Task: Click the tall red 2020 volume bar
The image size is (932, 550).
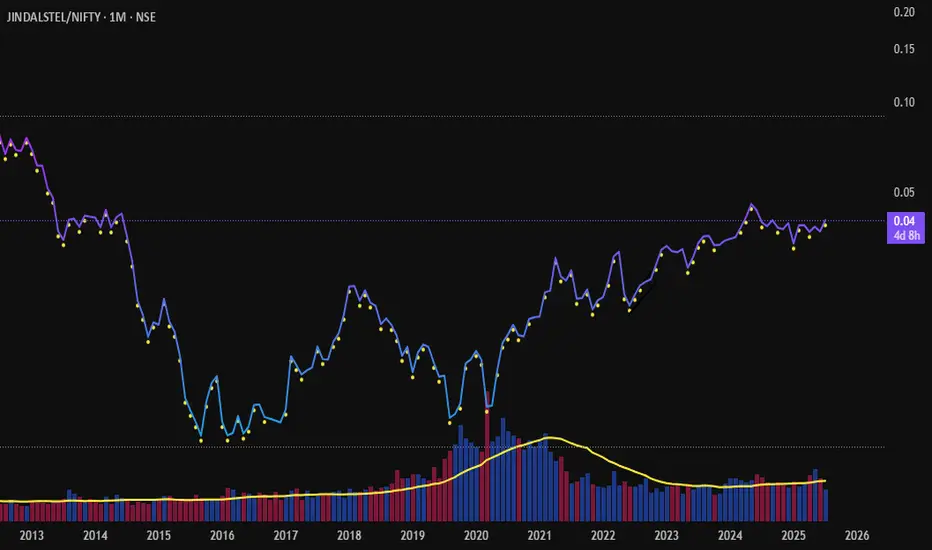Action: 487,456
